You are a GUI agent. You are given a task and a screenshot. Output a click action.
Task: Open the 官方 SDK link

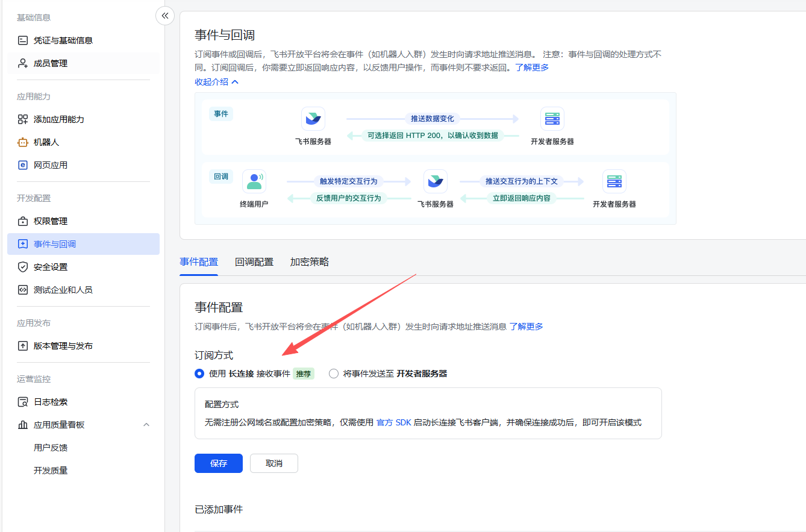tap(394, 422)
